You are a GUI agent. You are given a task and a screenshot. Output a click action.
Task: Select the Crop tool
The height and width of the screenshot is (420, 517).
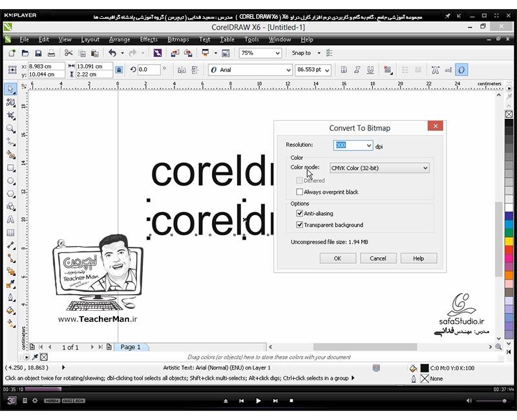coord(10,116)
